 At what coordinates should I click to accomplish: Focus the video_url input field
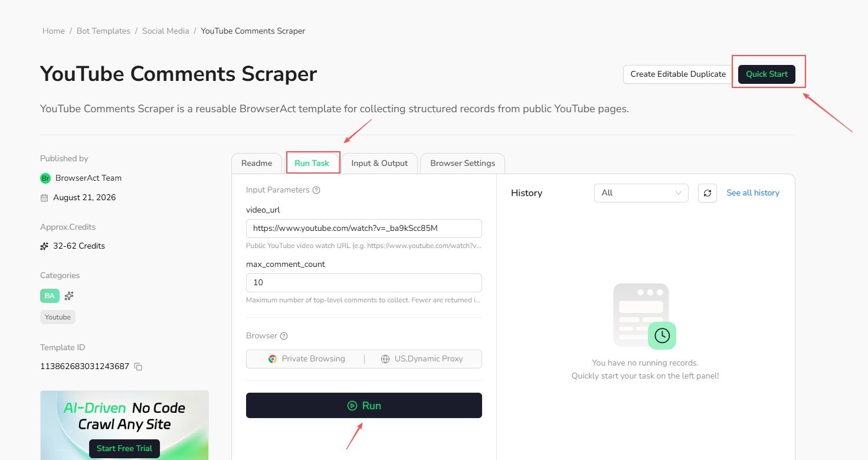(364, 229)
